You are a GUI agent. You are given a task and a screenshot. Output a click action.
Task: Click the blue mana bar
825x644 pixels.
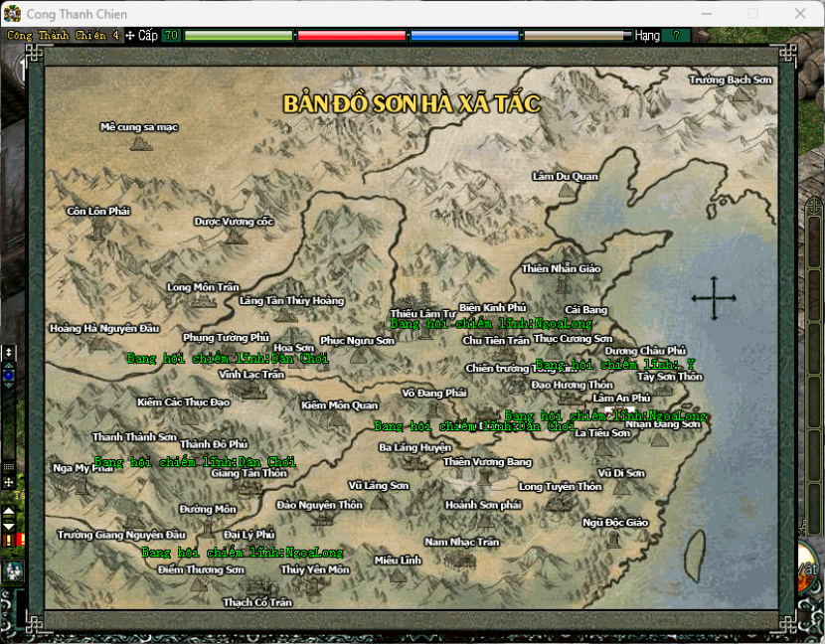click(464, 36)
